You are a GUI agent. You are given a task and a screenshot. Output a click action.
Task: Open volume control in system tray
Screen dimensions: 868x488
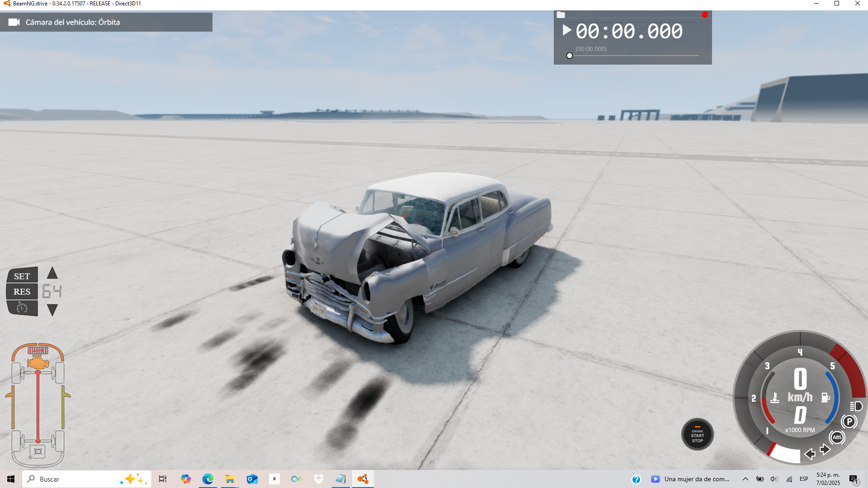point(774,479)
